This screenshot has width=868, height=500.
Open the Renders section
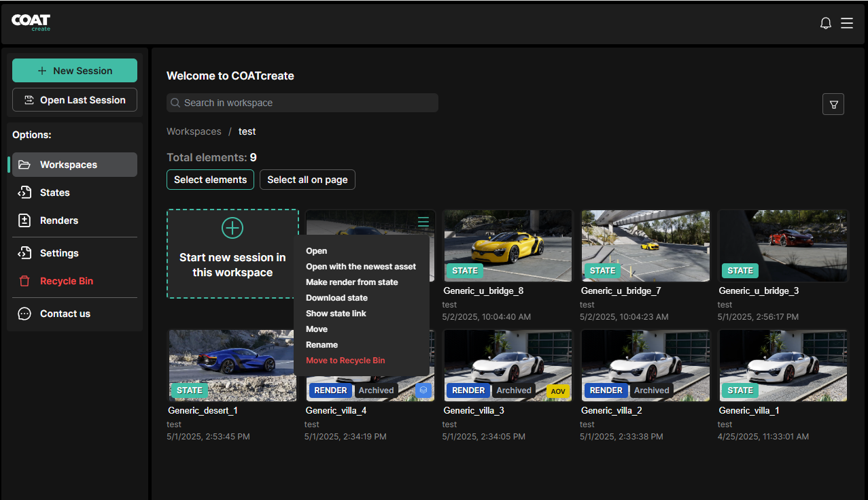point(58,220)
